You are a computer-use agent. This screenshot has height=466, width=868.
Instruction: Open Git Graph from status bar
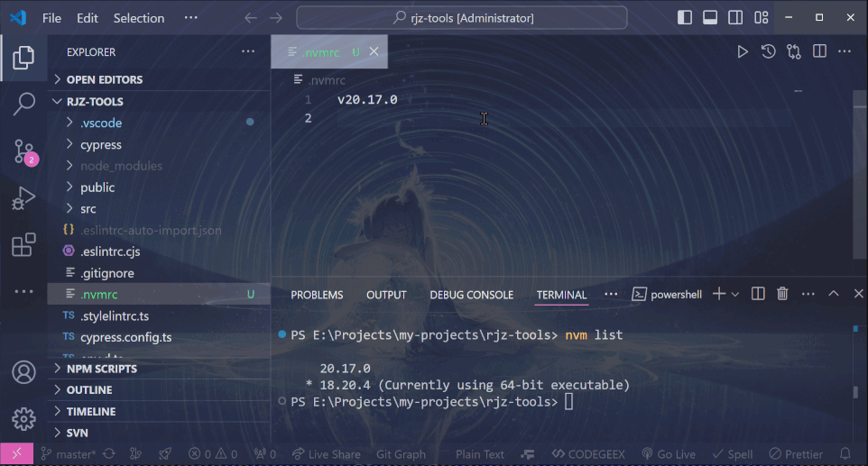coord(401,454)
